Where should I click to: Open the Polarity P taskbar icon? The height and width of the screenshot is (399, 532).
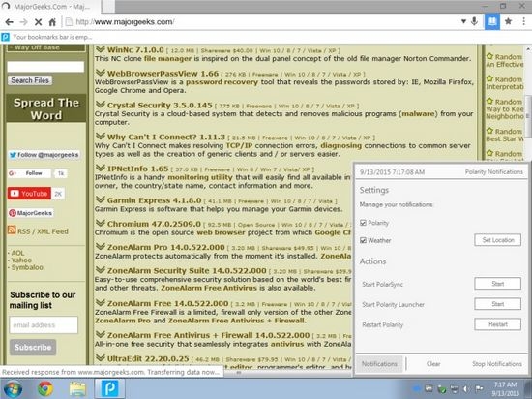click(109, 388)
